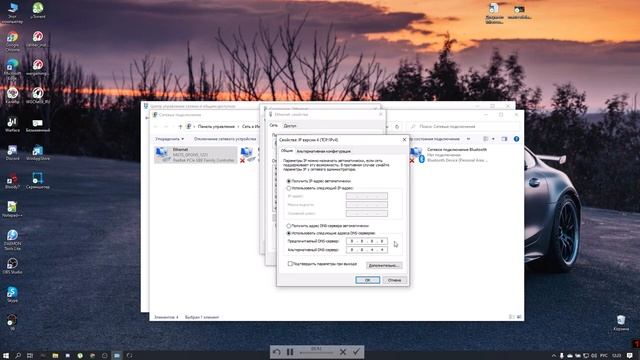Click the search Network Connections box
The image size is (640, 360).
click(463, 127)
